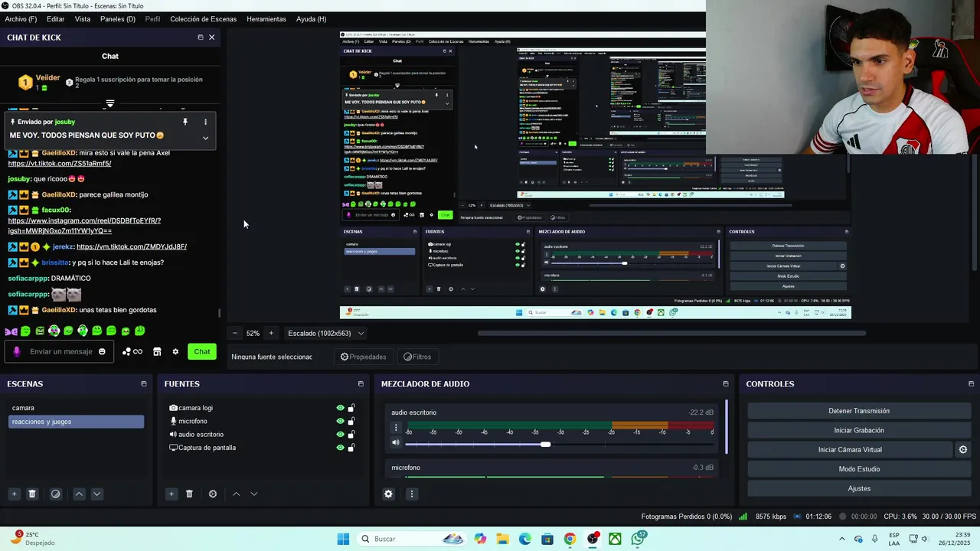Select the camara scene
The height and width of the screenshot is (551, 980).
(x=76, y=408)
